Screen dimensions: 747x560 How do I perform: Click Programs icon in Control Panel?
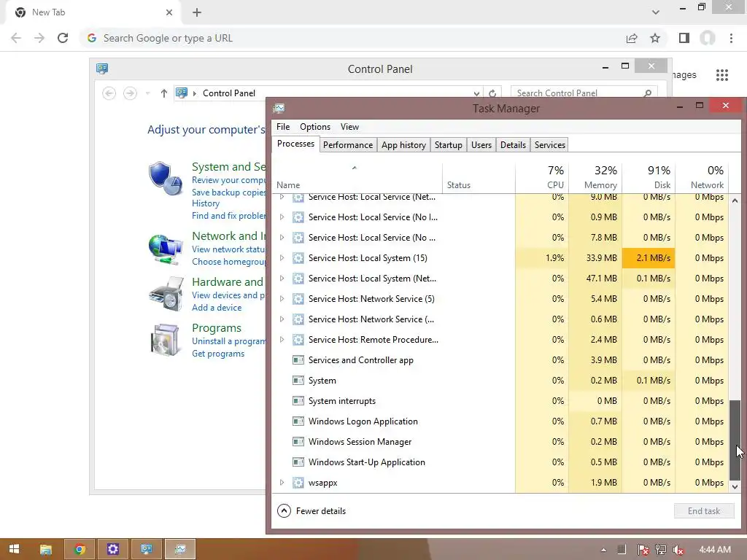(x=165, y=340)
